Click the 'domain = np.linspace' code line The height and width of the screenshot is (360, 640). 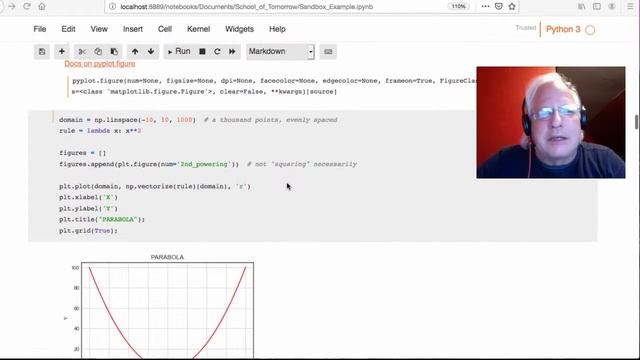tap(198, 120)
